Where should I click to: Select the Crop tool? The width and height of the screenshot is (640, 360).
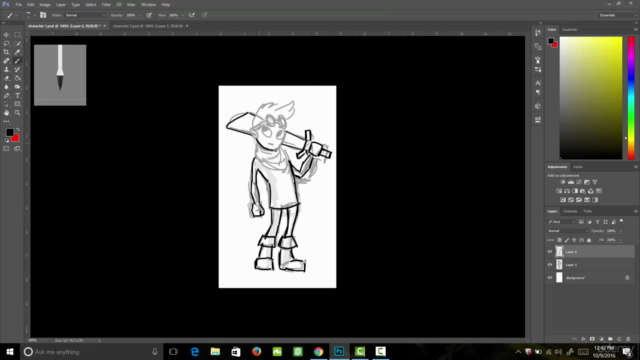coord(6,52)
